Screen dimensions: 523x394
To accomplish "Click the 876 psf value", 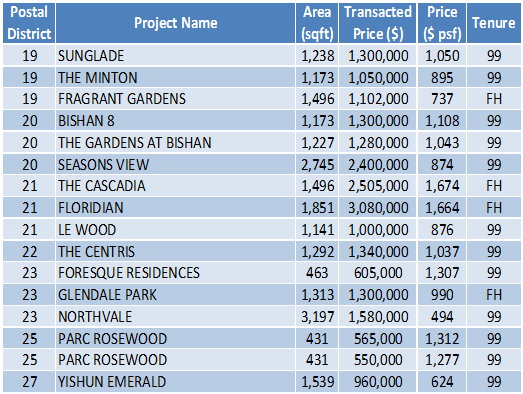I will (442, 230).
